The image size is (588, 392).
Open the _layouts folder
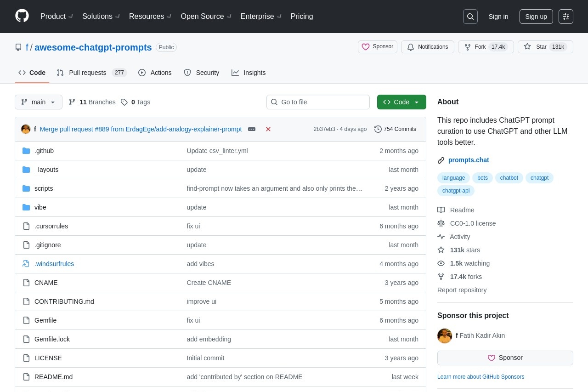click(x=46, y=170)
